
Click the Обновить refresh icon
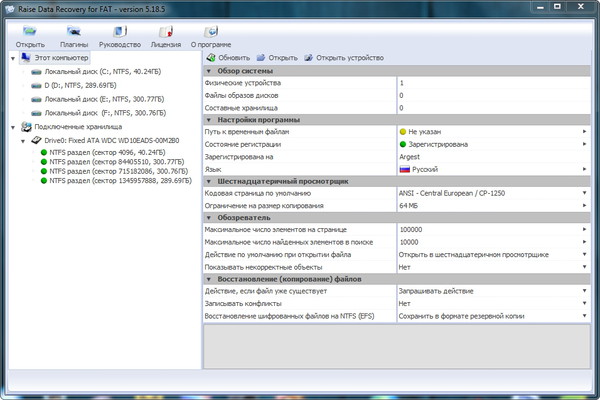point(211,58)
